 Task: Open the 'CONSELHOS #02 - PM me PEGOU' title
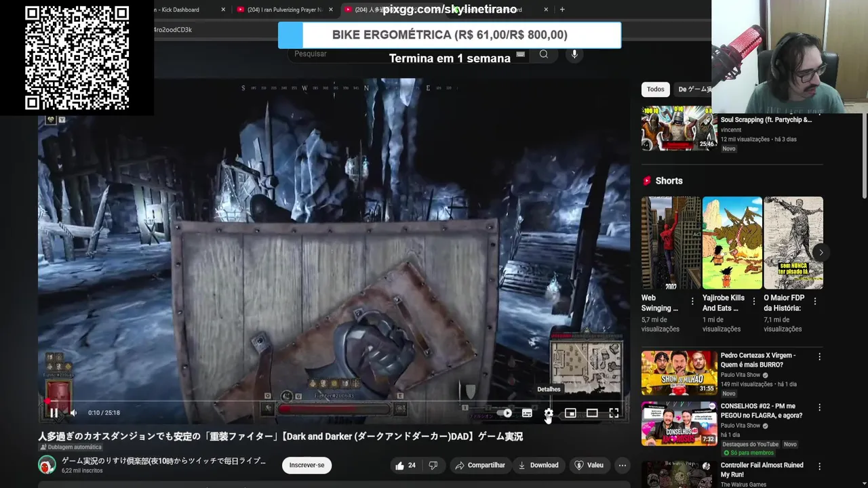(762, 411)
